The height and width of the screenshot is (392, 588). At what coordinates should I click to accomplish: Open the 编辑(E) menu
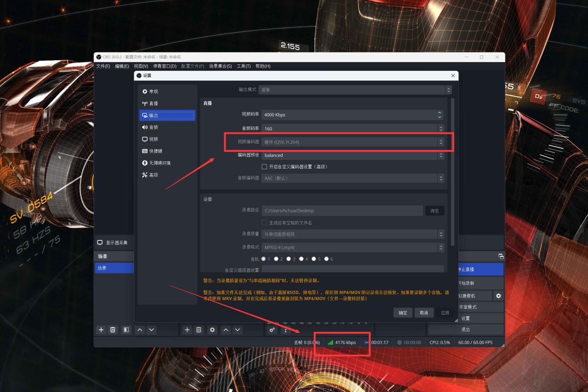pyautogui.click(x=122, y=66)
